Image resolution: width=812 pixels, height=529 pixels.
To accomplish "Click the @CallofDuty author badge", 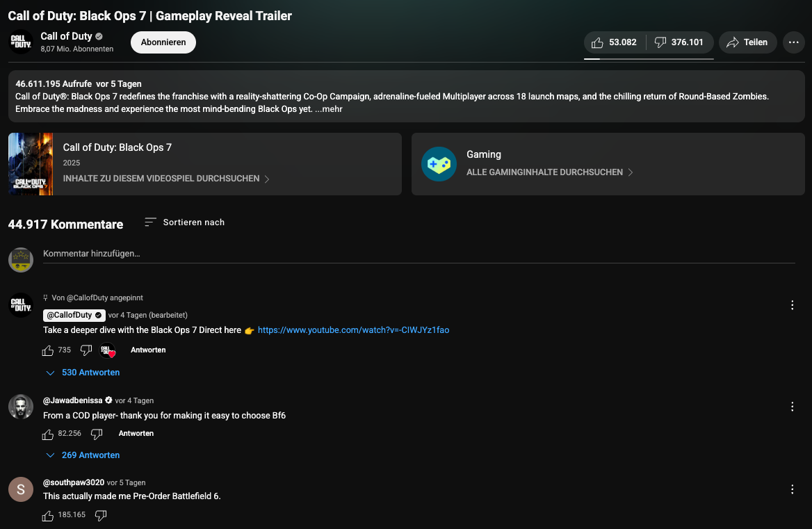I will [74, 315].
